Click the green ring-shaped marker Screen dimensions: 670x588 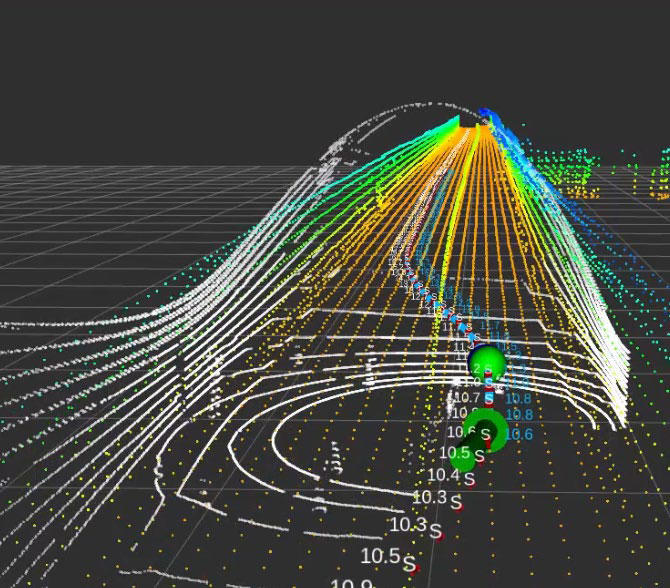[x=486, y=429]
